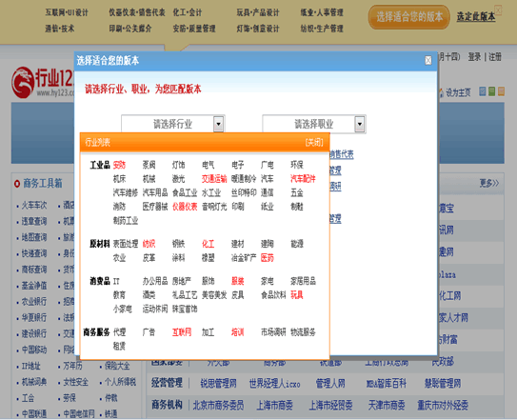Choose 租赁 under 商务服务

click(x=119, y=347)
